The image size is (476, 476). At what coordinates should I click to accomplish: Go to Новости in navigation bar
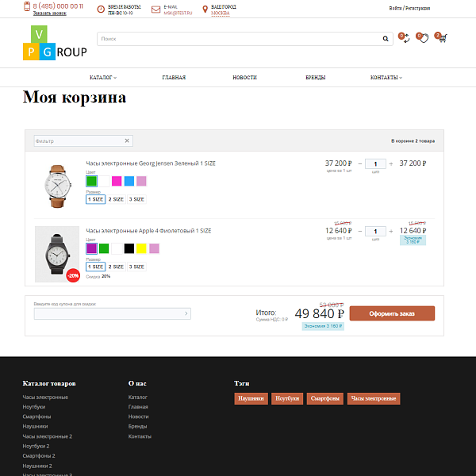(x=244, y=78)
